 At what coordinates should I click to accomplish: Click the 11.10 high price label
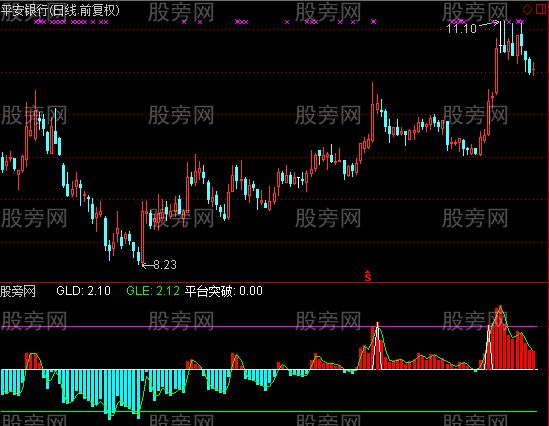[461, 28]
